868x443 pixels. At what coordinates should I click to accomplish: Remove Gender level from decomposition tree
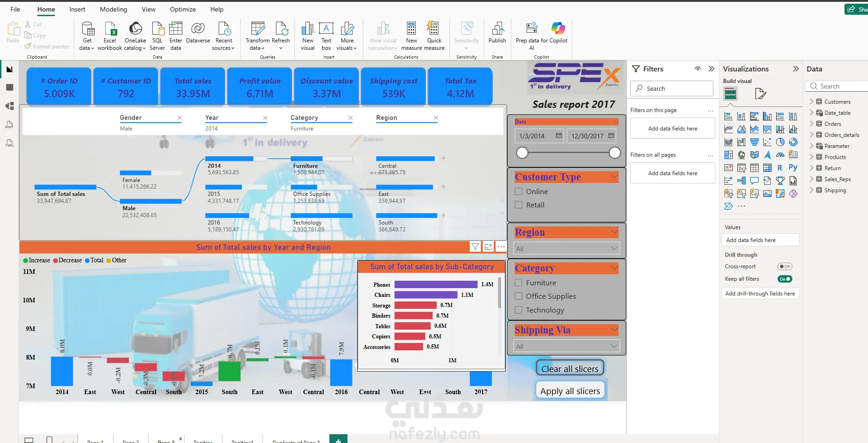point(180,118)
